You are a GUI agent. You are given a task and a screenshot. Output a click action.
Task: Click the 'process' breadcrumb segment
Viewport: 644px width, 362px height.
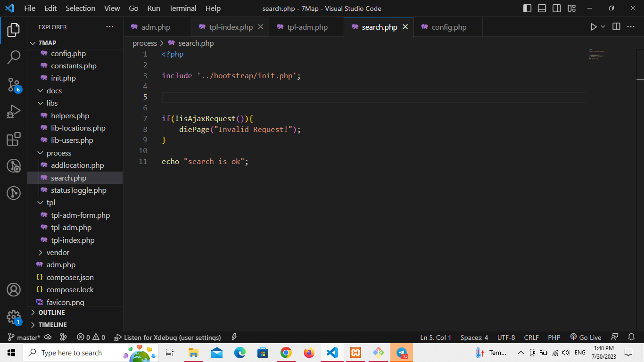145,43
